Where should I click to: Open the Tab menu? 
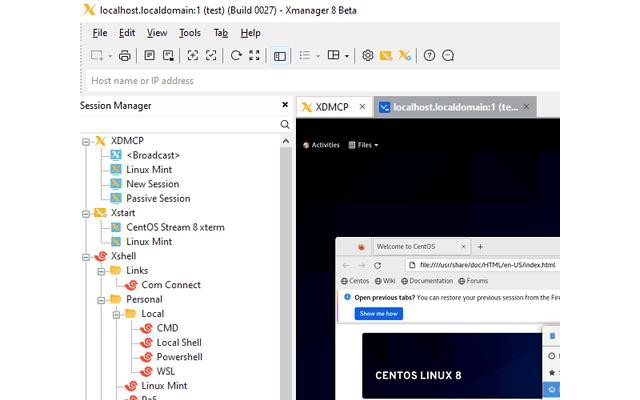pos(221,33)
